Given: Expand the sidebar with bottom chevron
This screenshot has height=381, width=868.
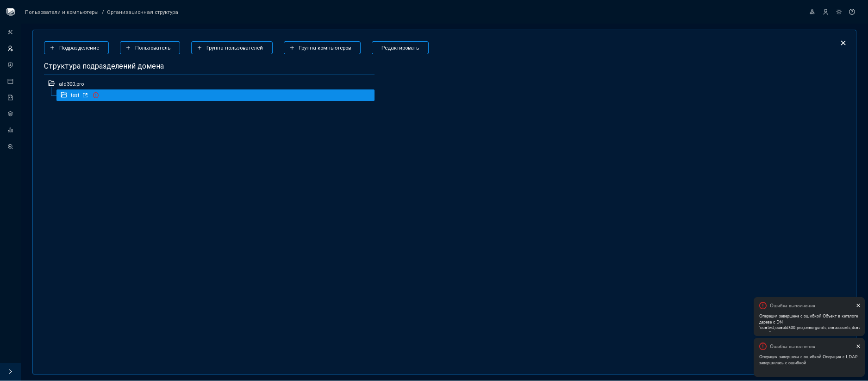Looking at the screenshot, I should 10,372.
